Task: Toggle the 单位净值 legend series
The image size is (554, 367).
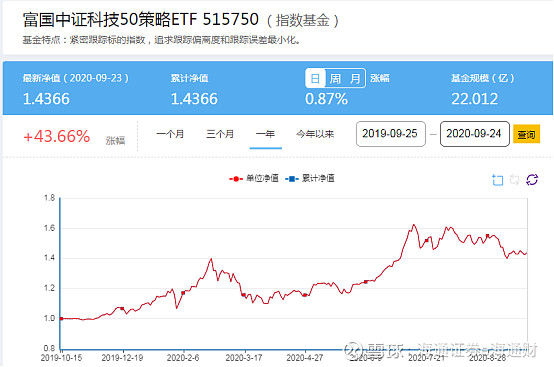Action: pos(254,178)
